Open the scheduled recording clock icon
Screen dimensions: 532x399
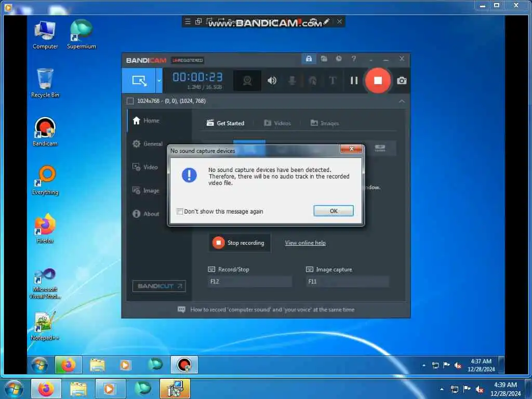339,59
